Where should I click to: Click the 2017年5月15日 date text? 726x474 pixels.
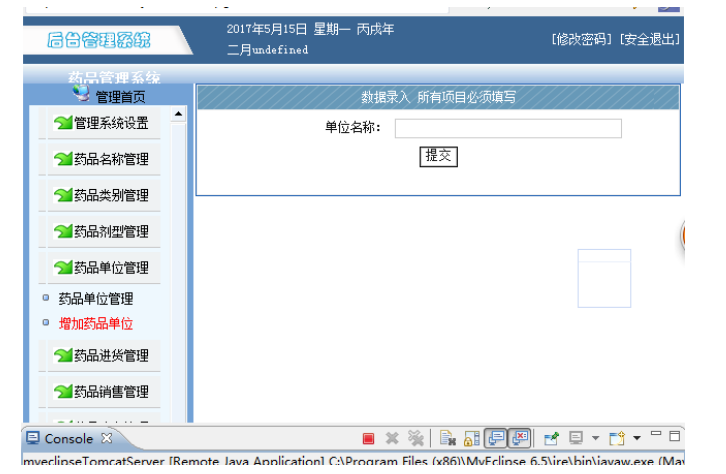pyautogui.click(x=267, y=29)
